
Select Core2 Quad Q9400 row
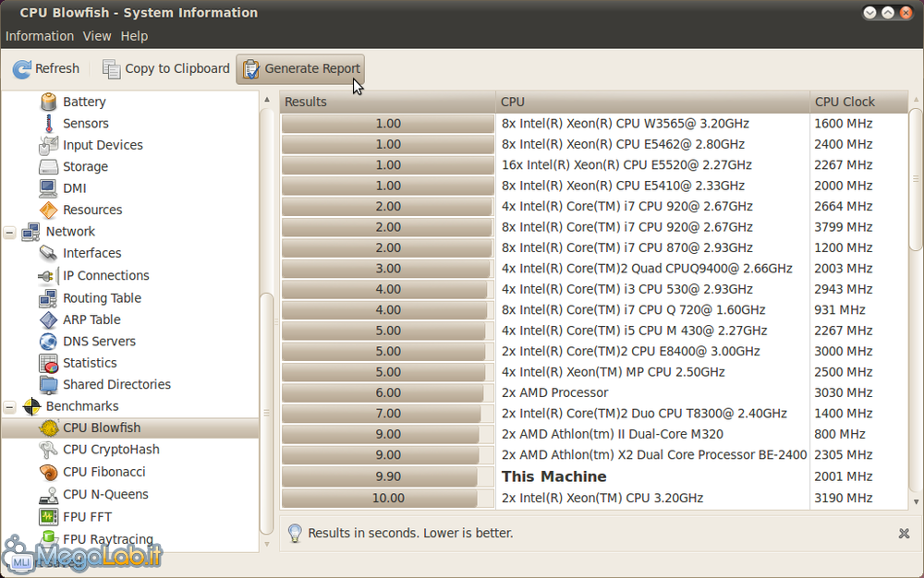pyautogui.click(x=594, y=269)
